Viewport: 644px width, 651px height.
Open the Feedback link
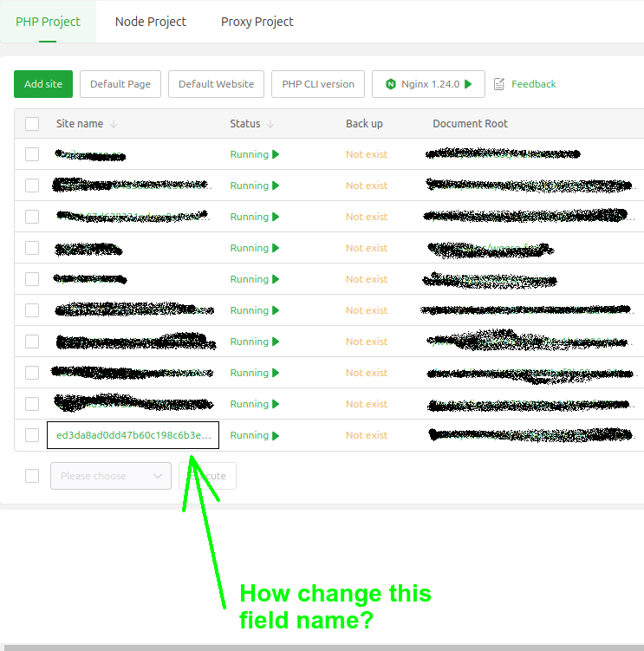point(534,84)
